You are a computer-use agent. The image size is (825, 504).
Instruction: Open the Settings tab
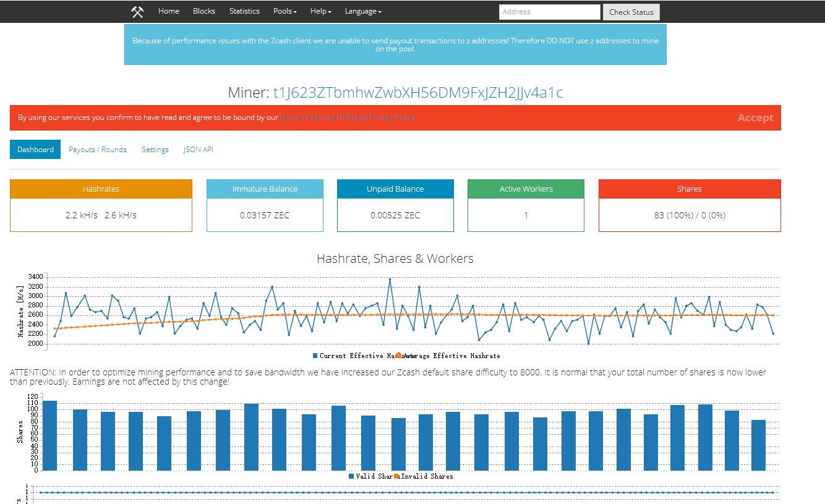pyautogui.click(x=155, y=150)
